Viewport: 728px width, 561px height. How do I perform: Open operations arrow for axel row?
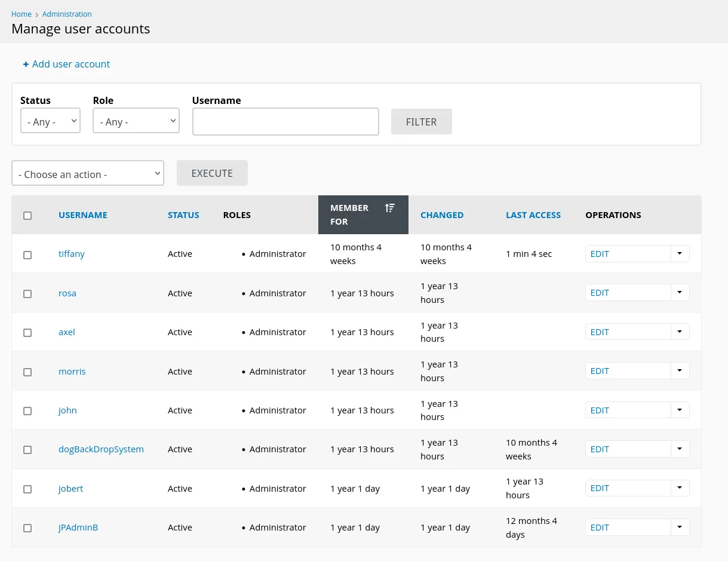(x=680, y=332)
